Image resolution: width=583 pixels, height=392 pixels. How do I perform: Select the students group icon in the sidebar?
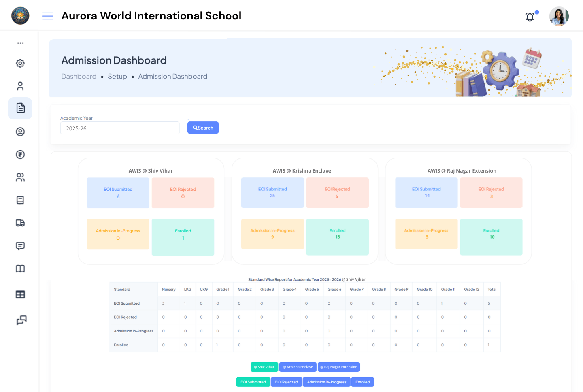tap(20, 177)
